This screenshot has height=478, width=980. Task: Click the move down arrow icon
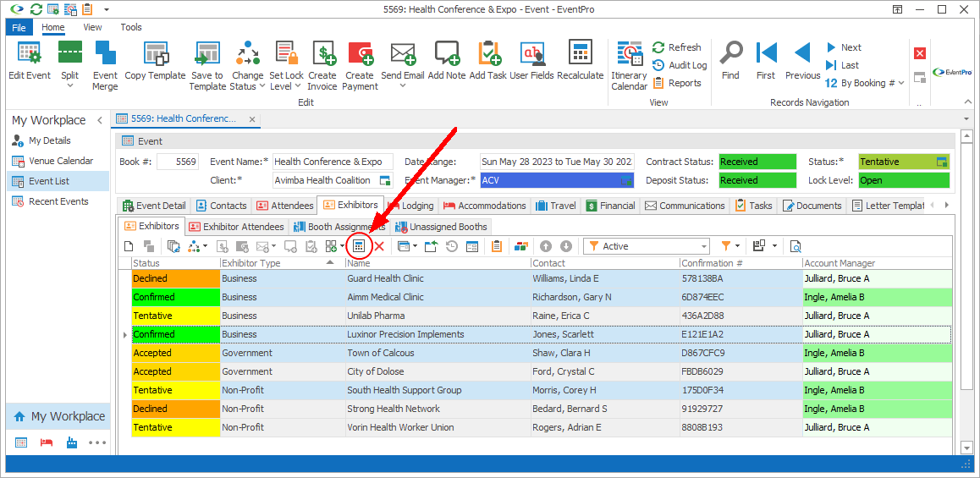coord(565,246)
